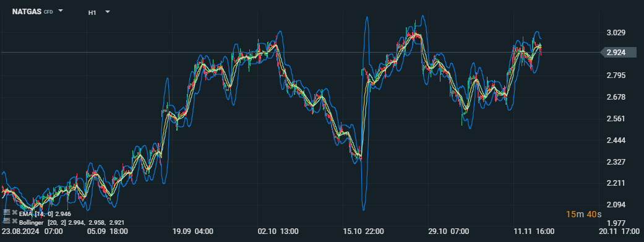Image resolution: width=644 pixels, height=242 pixels.
Task: Click the H1 timeframe label
Action: [92, 13]
